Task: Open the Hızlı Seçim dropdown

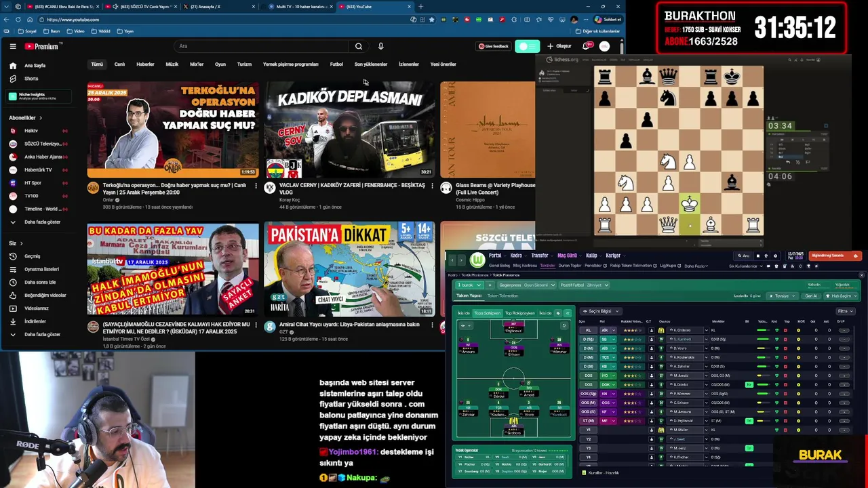Action: click(x=840, y=296)
